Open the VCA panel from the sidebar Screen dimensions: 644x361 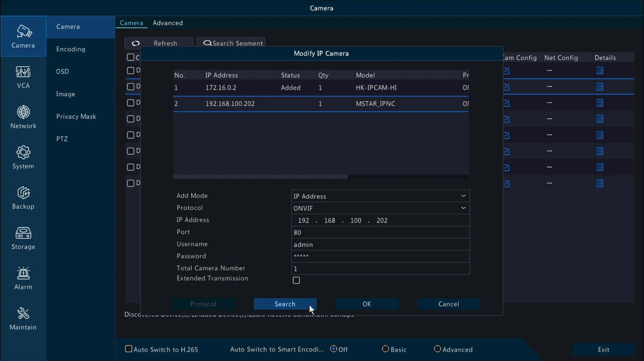pos(23,77)
